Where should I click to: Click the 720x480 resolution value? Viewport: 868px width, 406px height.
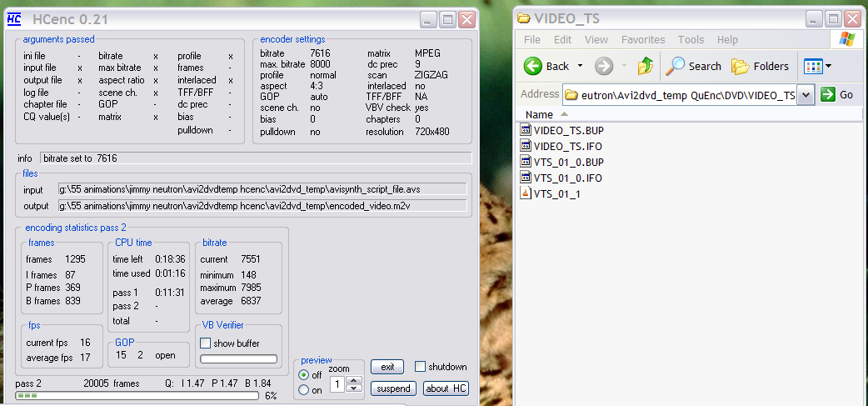click(x=432, y=132)
